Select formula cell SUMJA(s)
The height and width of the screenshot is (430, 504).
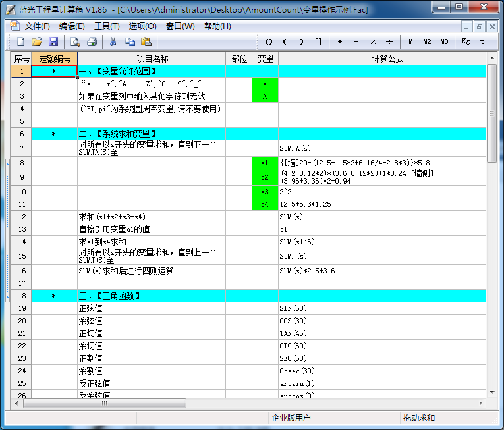(383, 148)
